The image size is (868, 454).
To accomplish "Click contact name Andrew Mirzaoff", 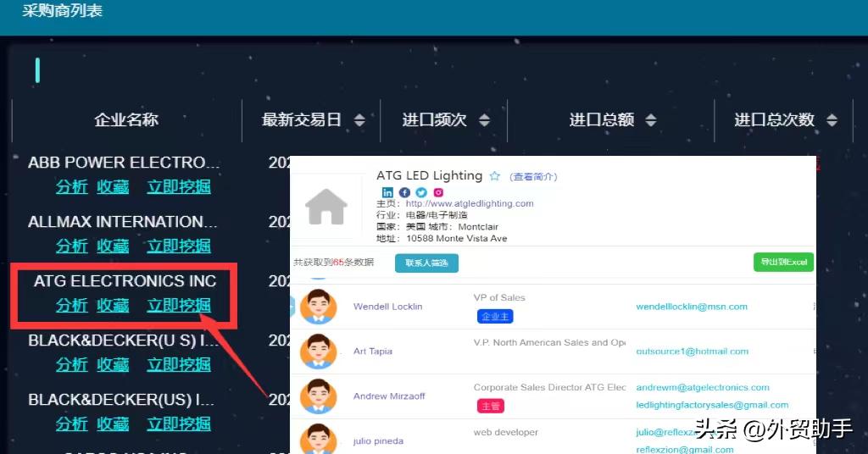I will (389, 396).
